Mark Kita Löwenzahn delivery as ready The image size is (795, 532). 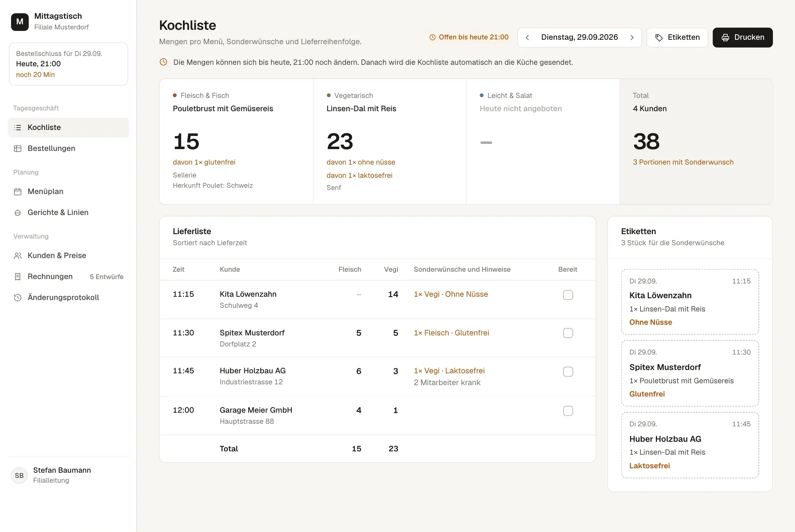tap(568, 295)
